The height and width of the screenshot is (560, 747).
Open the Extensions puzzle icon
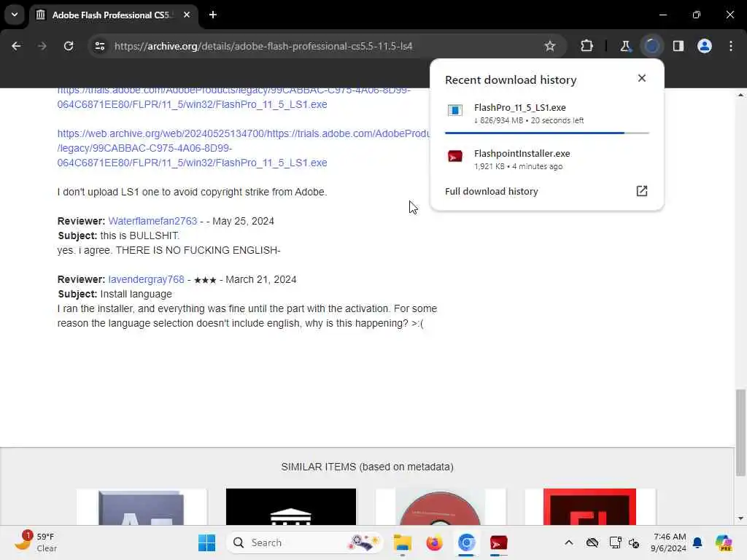point(587,46)
